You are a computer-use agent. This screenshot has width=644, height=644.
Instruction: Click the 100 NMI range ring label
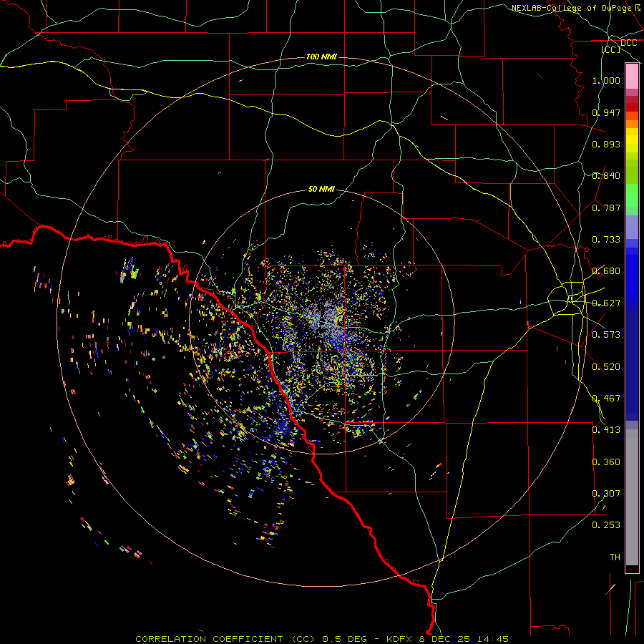(321, 57)
